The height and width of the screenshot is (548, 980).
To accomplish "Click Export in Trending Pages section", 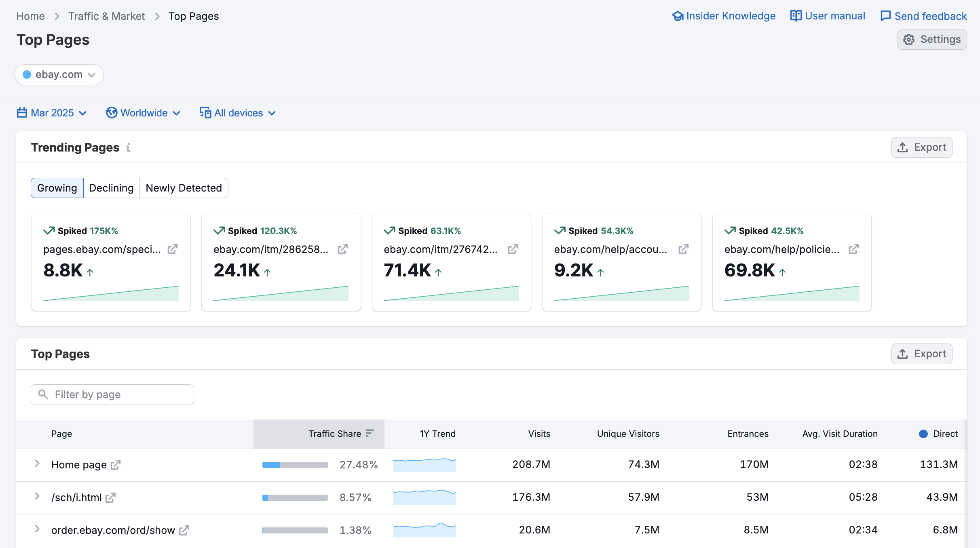I will pos(921,148).
